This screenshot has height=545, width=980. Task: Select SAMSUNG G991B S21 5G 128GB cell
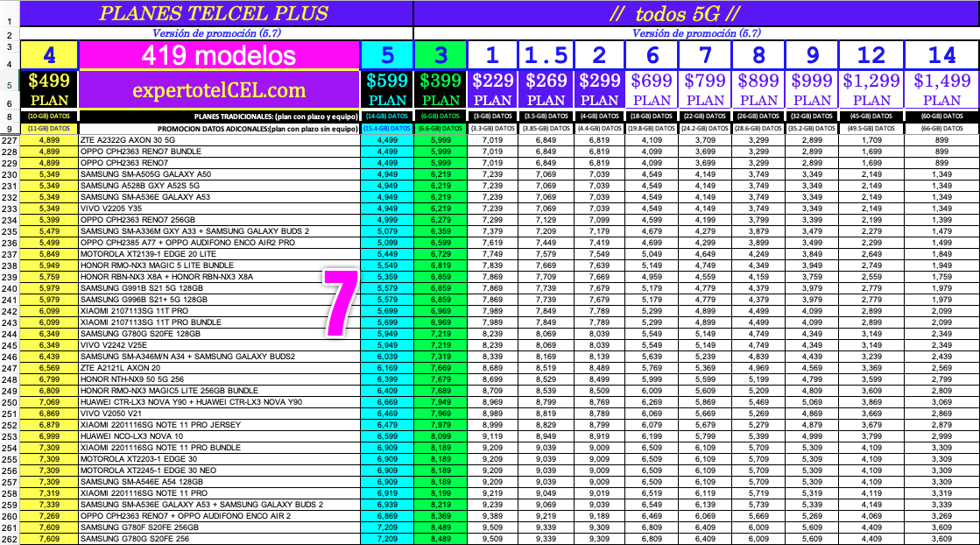(x=219, y=288)
